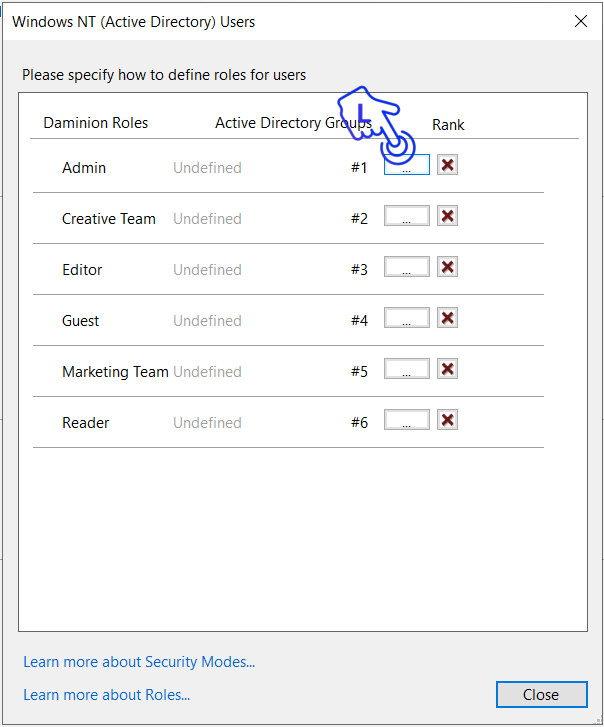Click the Undefined group text for Reader

pos(207,423)
